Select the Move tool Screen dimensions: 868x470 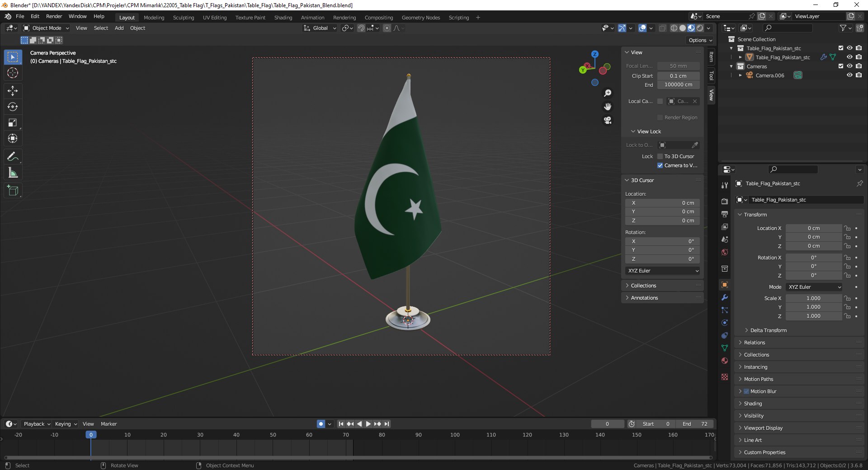13,91
